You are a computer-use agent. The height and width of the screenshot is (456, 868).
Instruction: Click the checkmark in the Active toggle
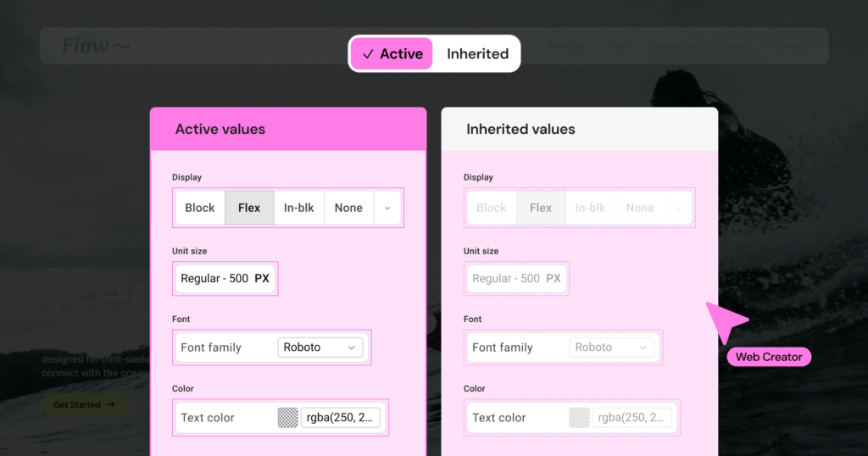click(368, 54)
